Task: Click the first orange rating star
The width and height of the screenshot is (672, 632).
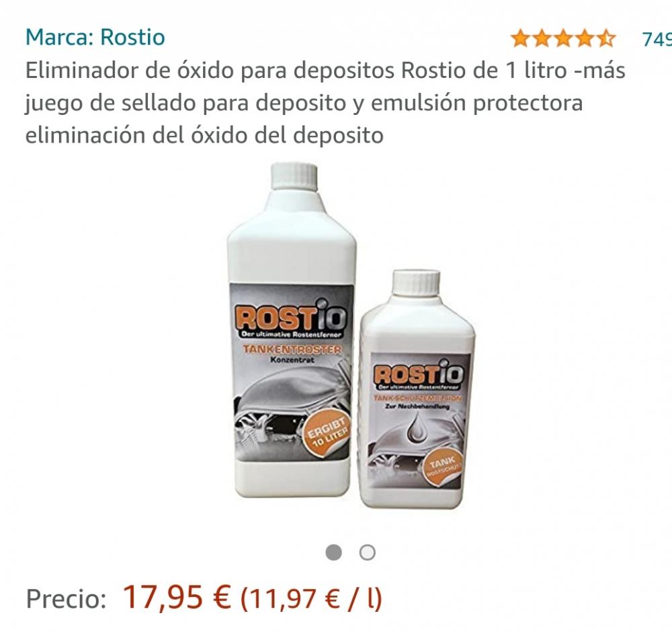Action: [x=521, y=38]
